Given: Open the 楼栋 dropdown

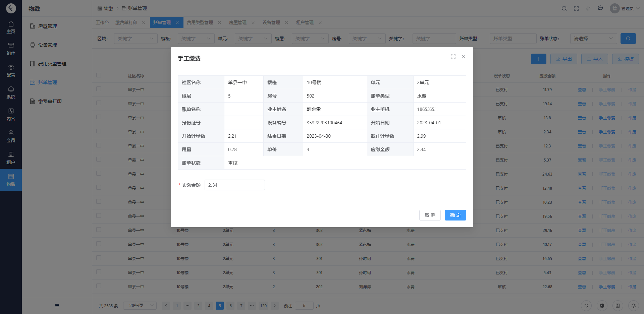Looking at the screenshot, I should click(x=196, y=39).
